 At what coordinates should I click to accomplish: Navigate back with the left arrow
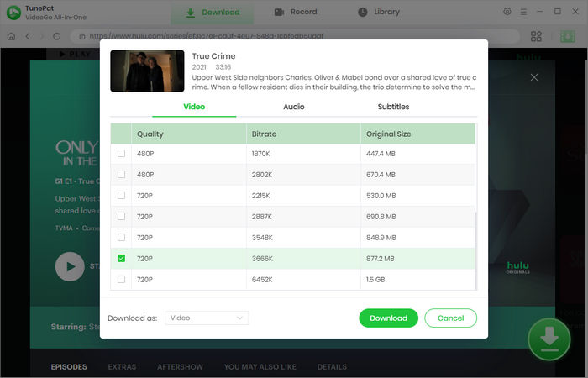pos(28,36)
